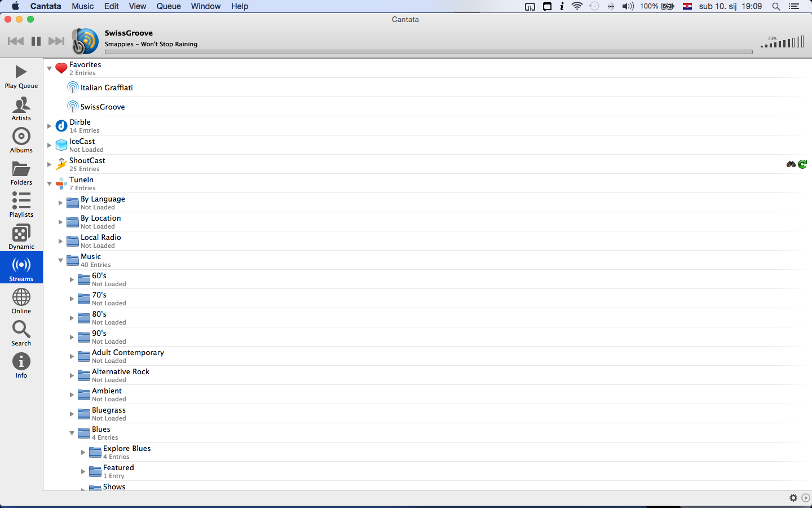Collapse the Blues folder
The width and height of the screenshot is (812, 508).
tap(72, 433)
